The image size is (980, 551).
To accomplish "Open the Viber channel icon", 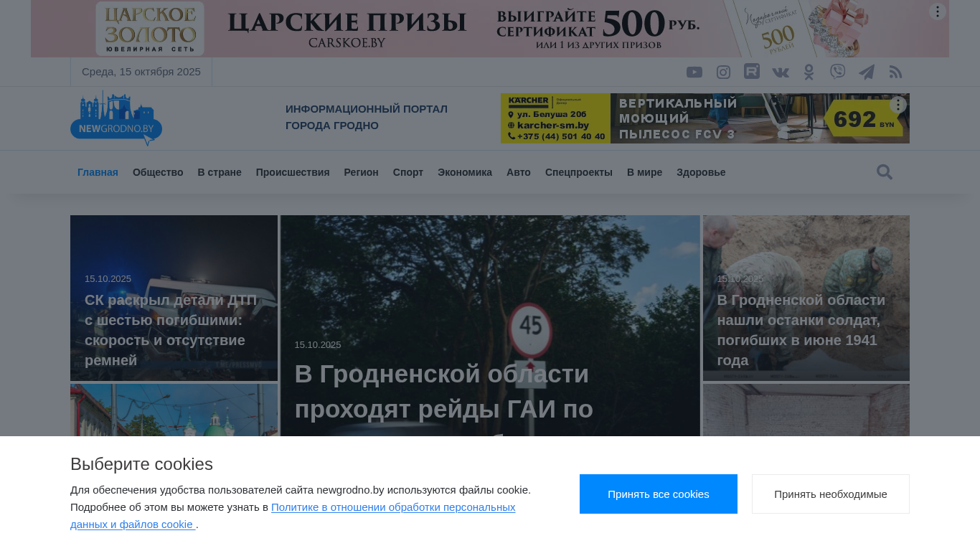I will 837,72.
